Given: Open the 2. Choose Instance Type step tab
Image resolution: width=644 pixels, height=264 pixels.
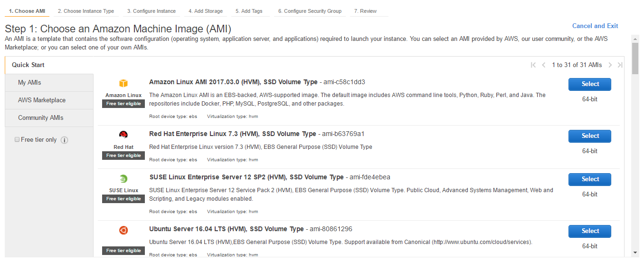Looking at the screenshot, I should 85,11.
